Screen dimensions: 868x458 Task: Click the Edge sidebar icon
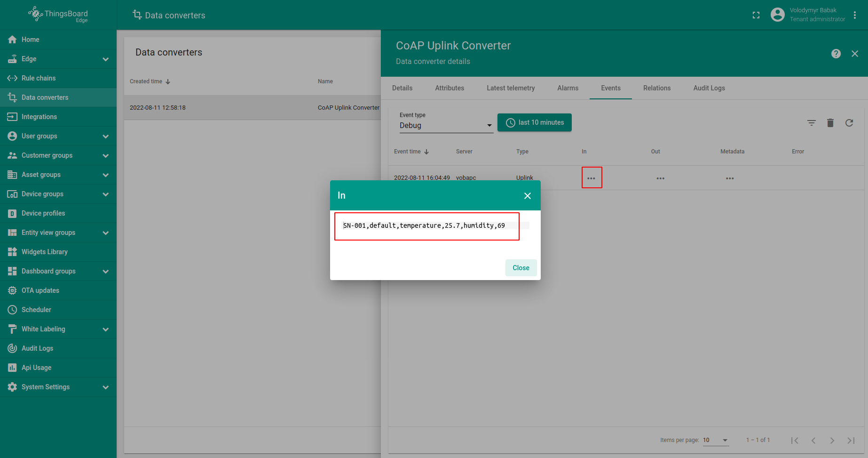pos(12,59)
